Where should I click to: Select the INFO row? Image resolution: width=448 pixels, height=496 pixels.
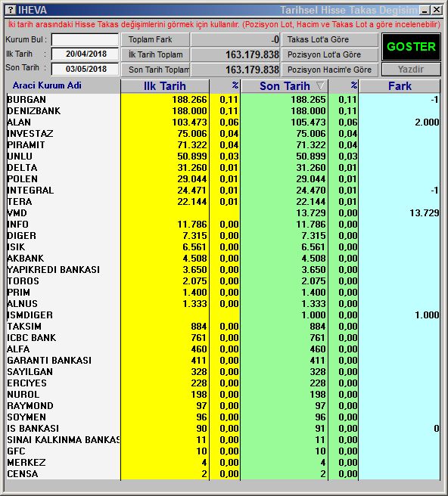(x=223, y=225)
